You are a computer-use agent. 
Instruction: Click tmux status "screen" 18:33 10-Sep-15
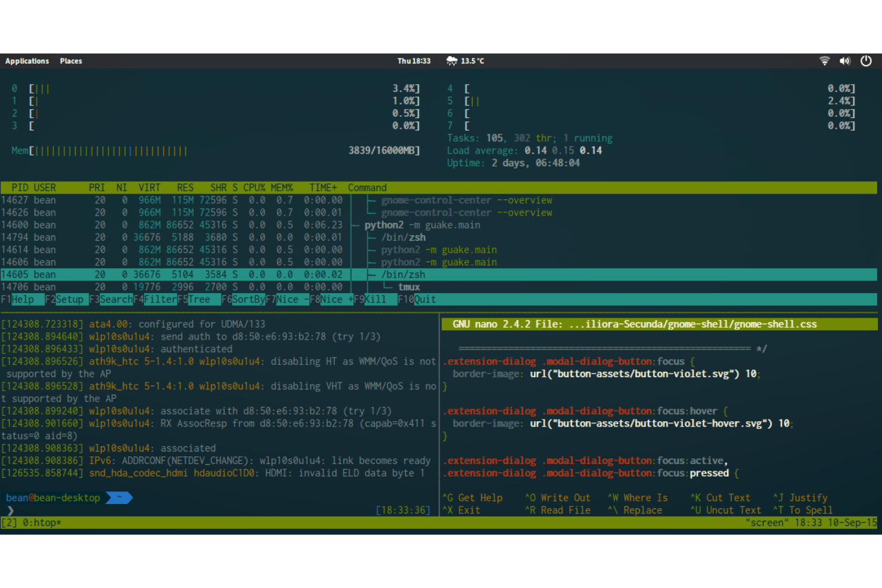pos(811,523)
